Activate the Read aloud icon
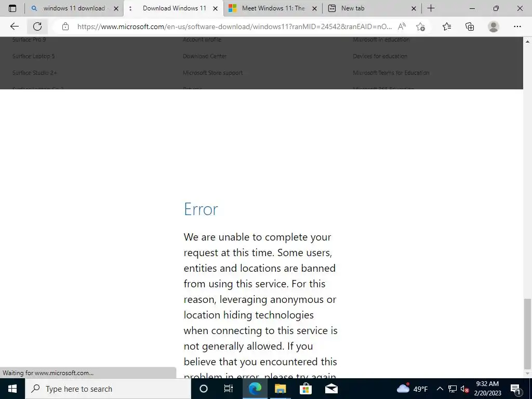 [x=402, y=26]
